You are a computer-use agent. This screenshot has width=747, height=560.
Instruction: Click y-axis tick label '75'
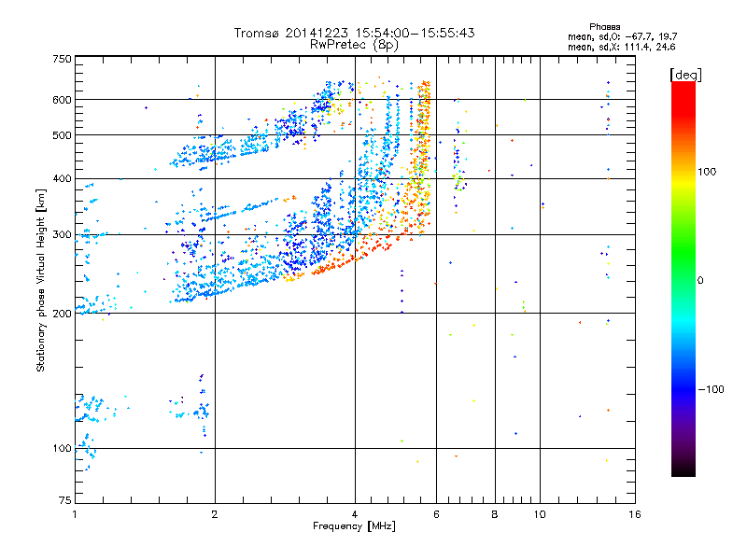65,500
